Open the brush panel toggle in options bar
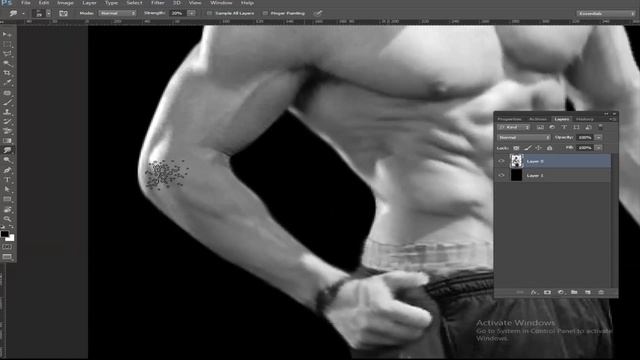Screen dimensions: 640x360 (x=63, y=13)
